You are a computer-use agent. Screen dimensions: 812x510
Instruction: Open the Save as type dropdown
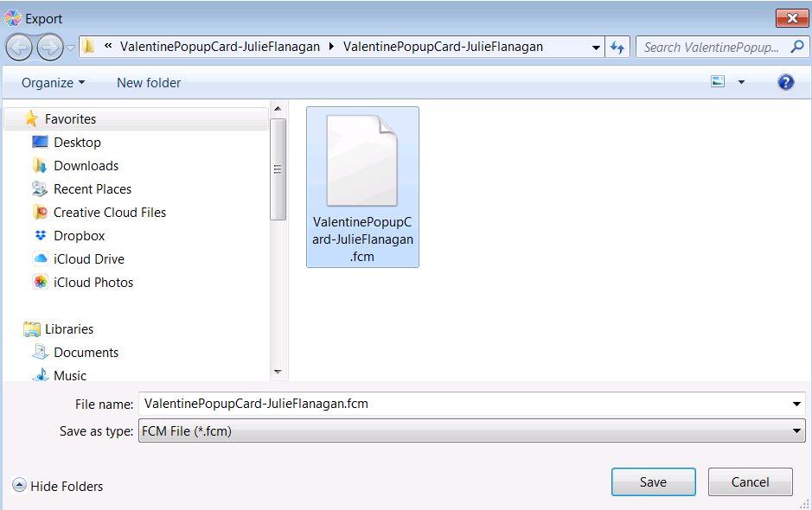pyautogui.click(x=797, y=430)
